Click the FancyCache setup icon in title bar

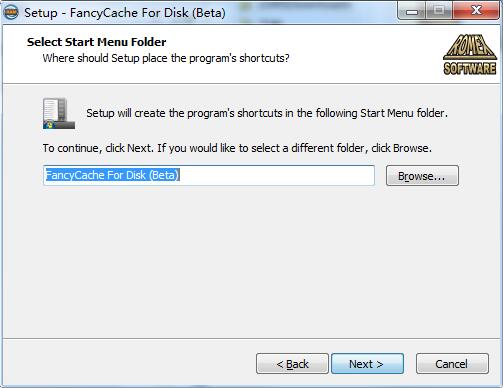click(11, 13)
